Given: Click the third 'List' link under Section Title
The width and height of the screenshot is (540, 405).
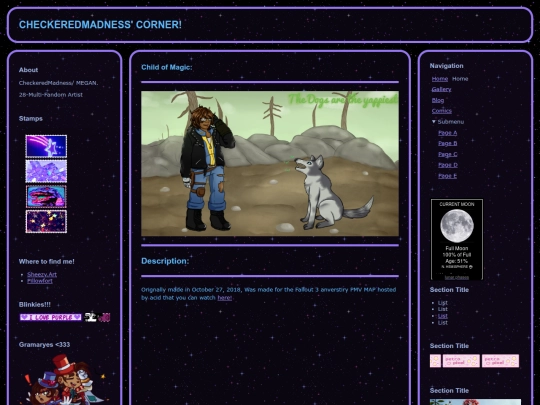Looking at the screenshot, I should pos(443,316).
